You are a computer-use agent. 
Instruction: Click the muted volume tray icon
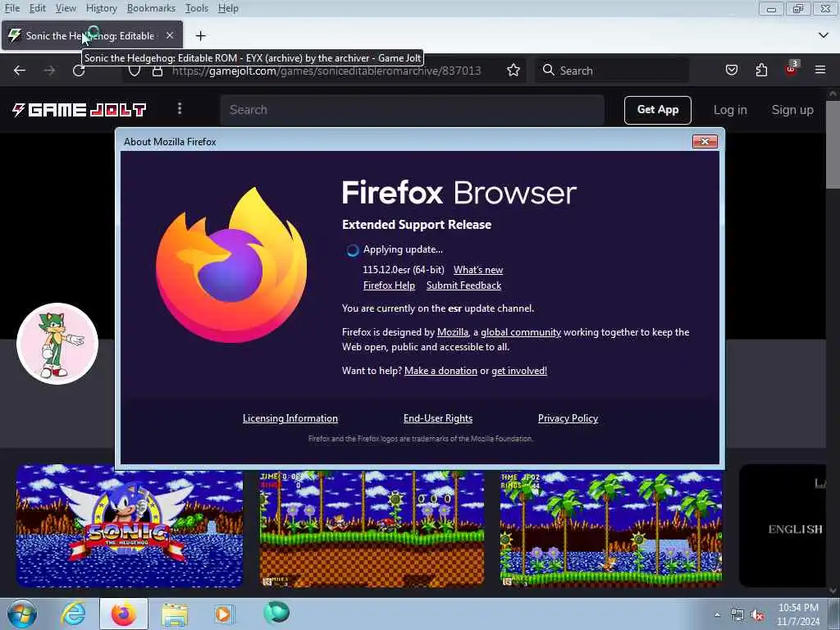coord(757,615)
